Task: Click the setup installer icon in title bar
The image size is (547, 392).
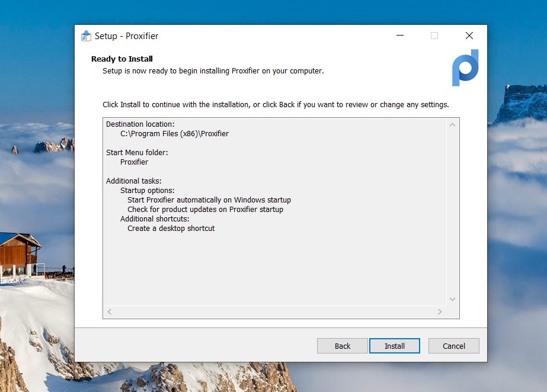Action: pos(86,36)
